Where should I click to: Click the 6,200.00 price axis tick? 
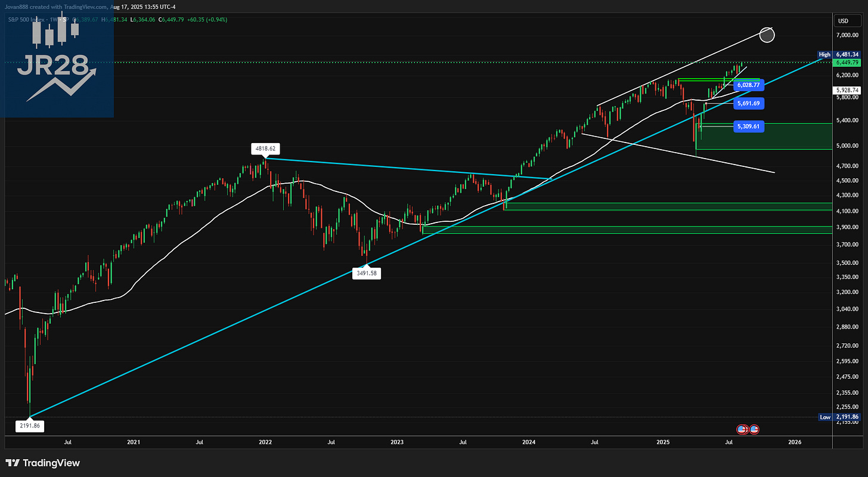pyautogui.click(x=848, y=75)
